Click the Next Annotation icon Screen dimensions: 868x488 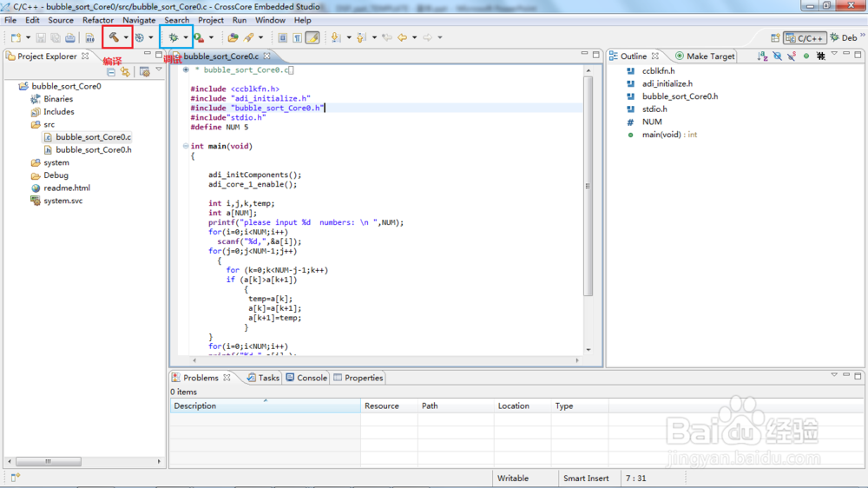(x=335, y=37)
